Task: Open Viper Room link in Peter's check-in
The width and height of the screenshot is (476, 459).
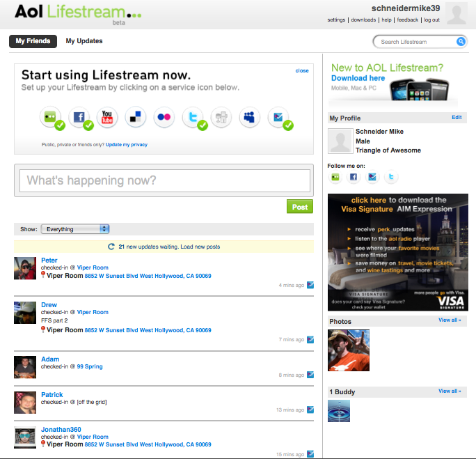Action: pos(93,267)
